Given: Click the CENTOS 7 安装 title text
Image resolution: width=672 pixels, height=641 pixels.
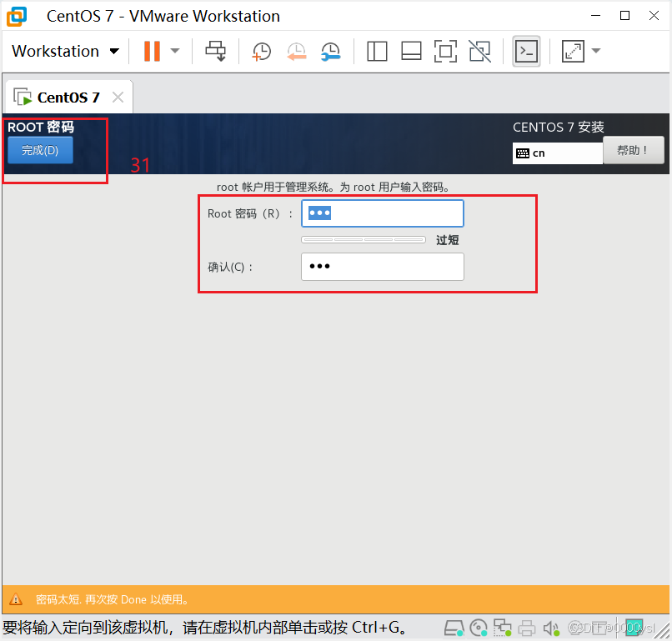Looking at the screenshot, I should point(559,128).
